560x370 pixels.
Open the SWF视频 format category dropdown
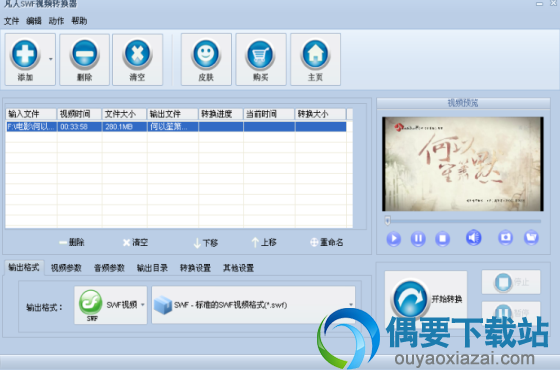click(111, 305)
